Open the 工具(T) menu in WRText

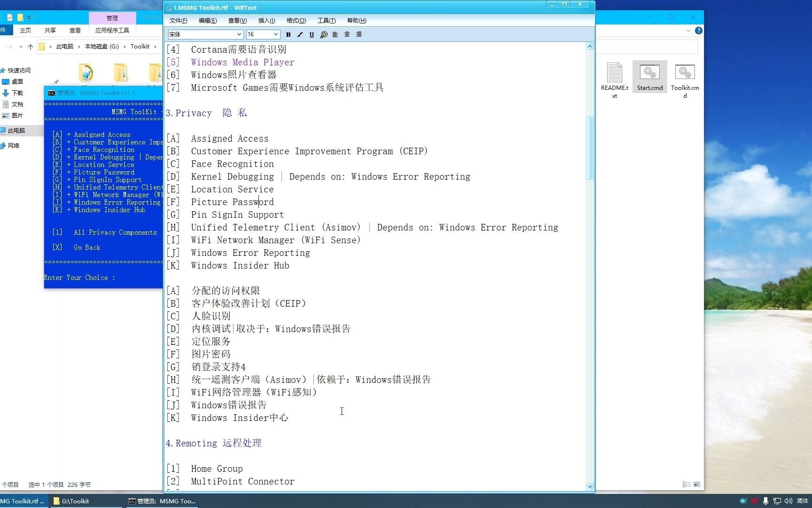pos(326,21)
